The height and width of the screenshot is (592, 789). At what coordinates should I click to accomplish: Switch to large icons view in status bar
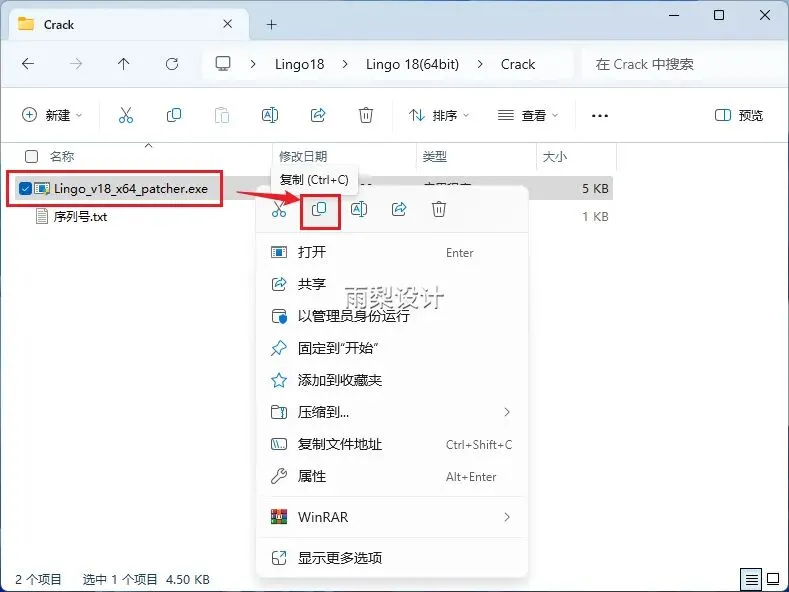(x=773, y=579)
